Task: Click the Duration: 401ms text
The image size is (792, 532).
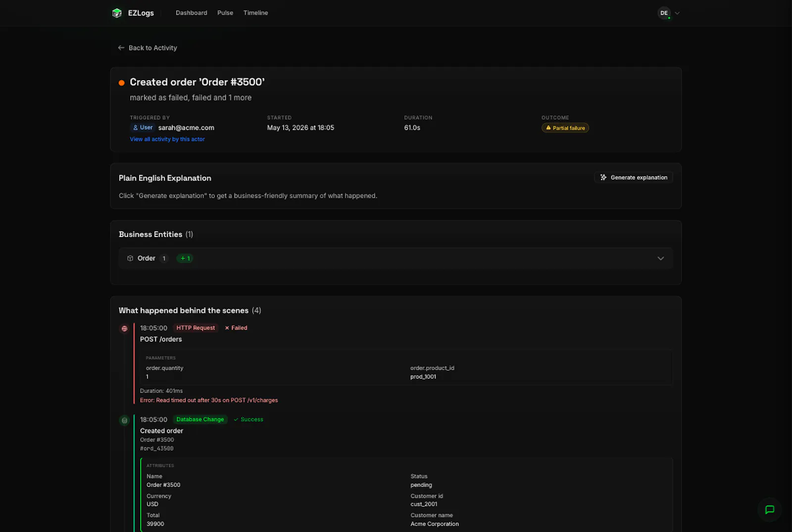Action: point(161,391)
